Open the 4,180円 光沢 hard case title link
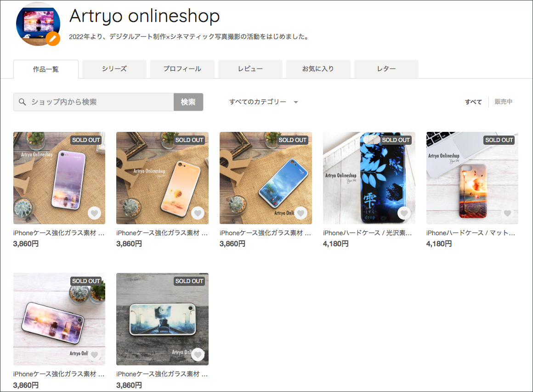533x392 pixels. [x=367, y=233]
